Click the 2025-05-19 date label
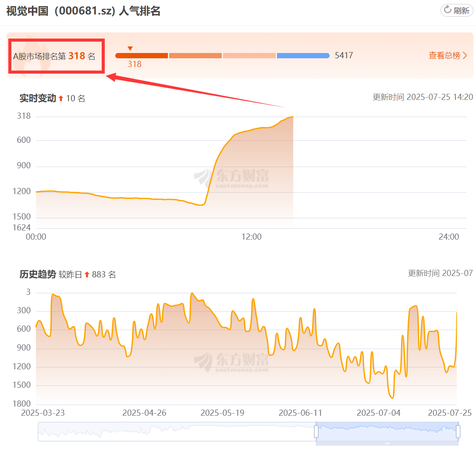 click(x=222, y=413)
